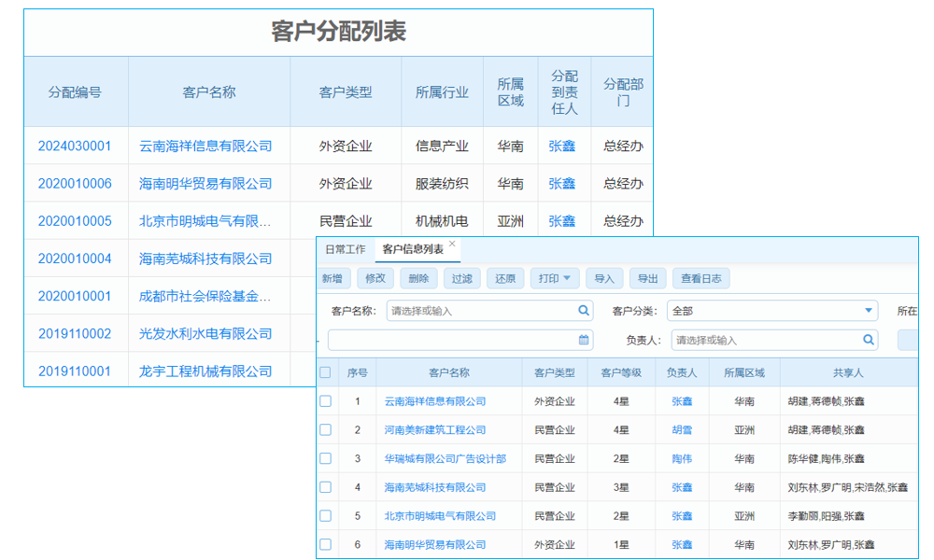Check the checkbox for row 云南海祥信息有限公司
934x560 pixels.
[326, 400]
